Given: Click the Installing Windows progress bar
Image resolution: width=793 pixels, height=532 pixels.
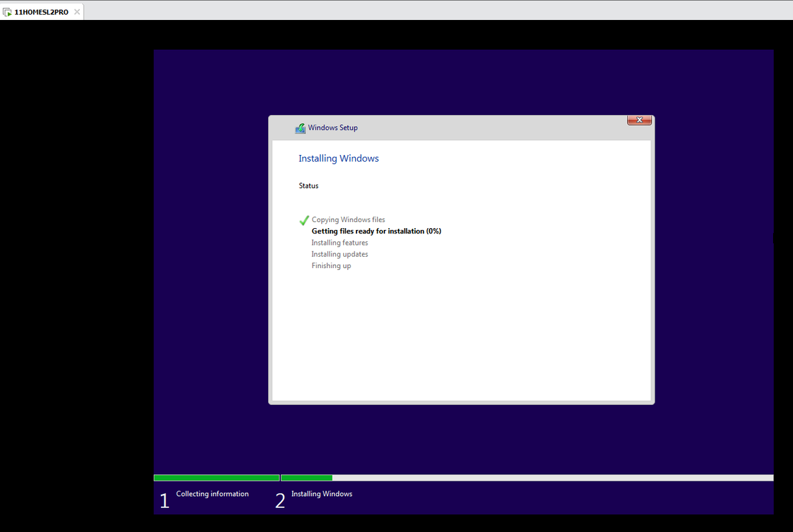Looking at the screenshot, I should click(527, 478).
